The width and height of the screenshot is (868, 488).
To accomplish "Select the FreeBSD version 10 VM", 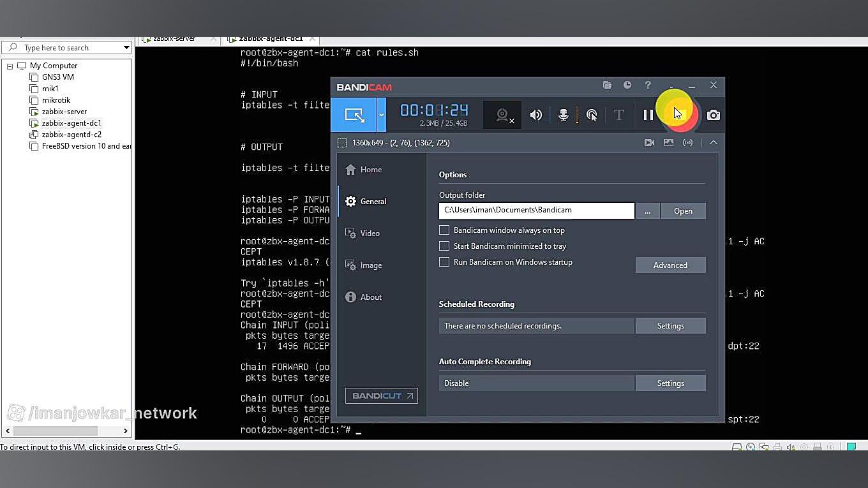I will pyautogui.click(x=86, y=146).
